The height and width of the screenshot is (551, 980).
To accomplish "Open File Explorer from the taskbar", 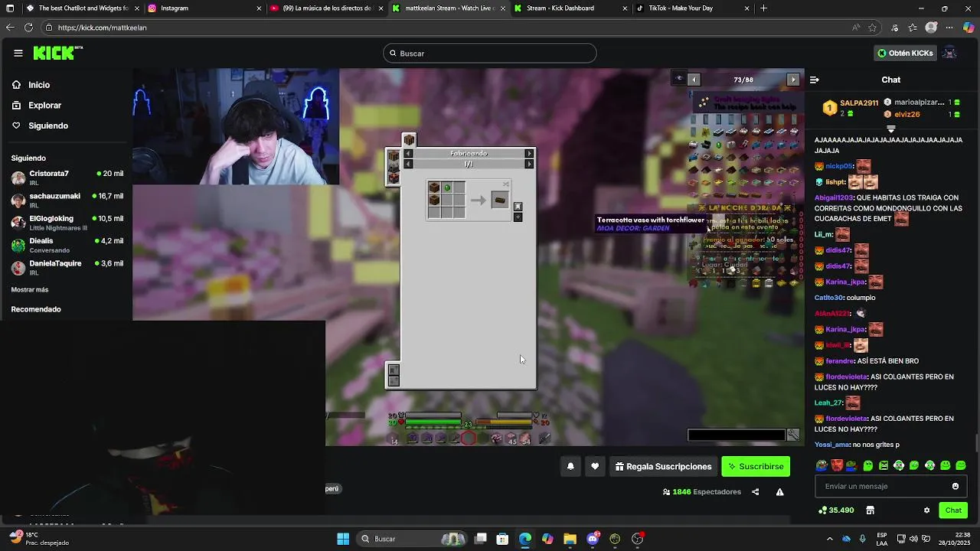I will [570, 539].
